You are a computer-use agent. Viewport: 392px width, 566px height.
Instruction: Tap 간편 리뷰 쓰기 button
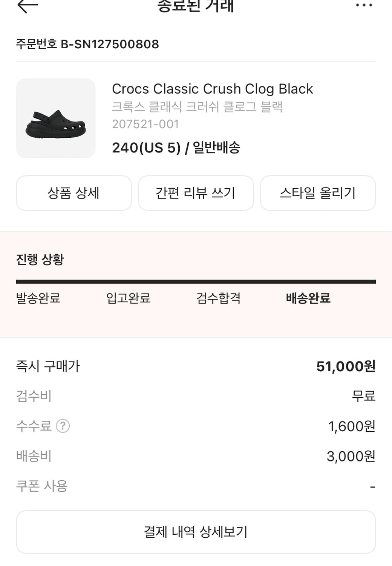[196, 193]
